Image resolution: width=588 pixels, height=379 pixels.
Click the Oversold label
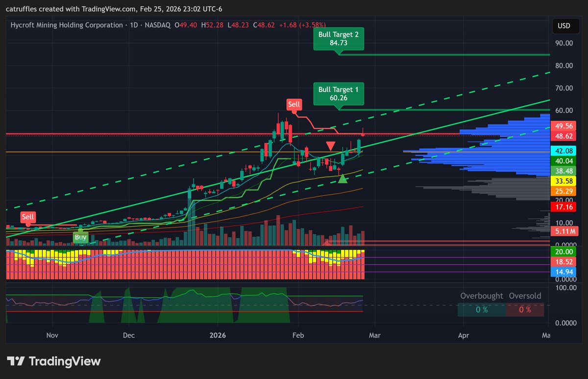pyautogui.click(x=525, y=296)
